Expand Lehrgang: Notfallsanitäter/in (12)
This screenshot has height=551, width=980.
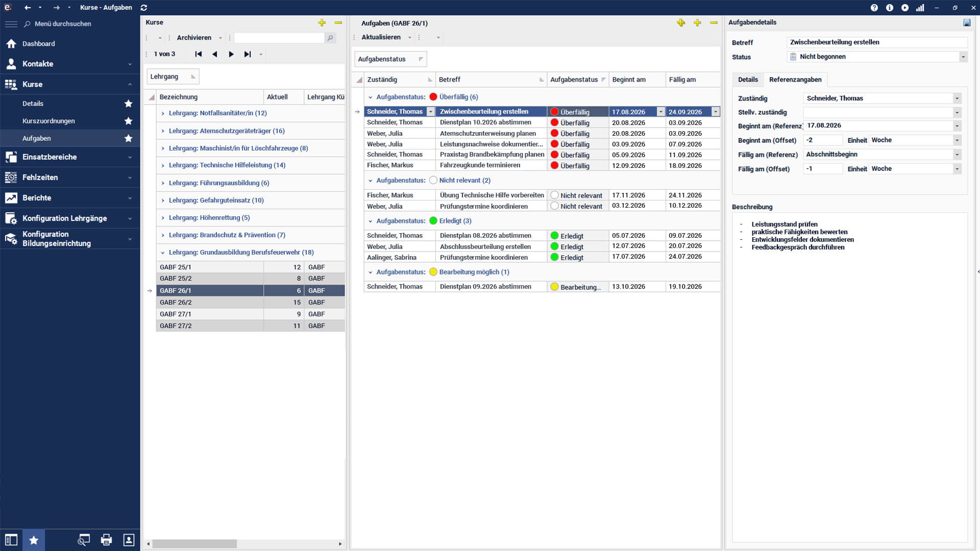163,113
